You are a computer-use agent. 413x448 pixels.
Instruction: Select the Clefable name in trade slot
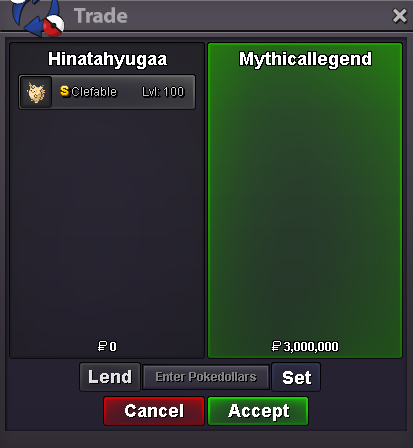point(94,92)
